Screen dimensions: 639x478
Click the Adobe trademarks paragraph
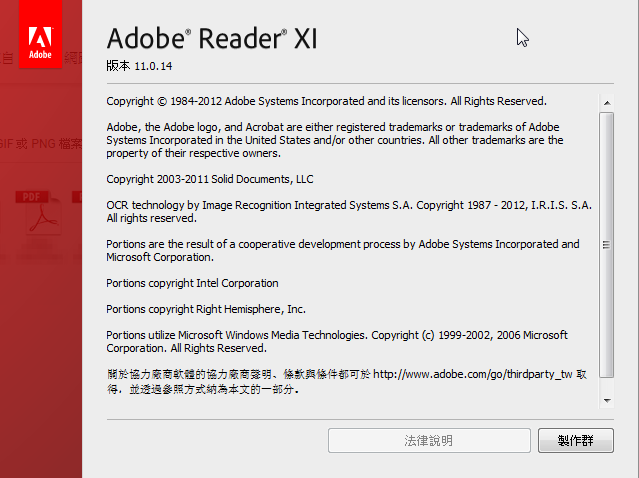[335, 140]
